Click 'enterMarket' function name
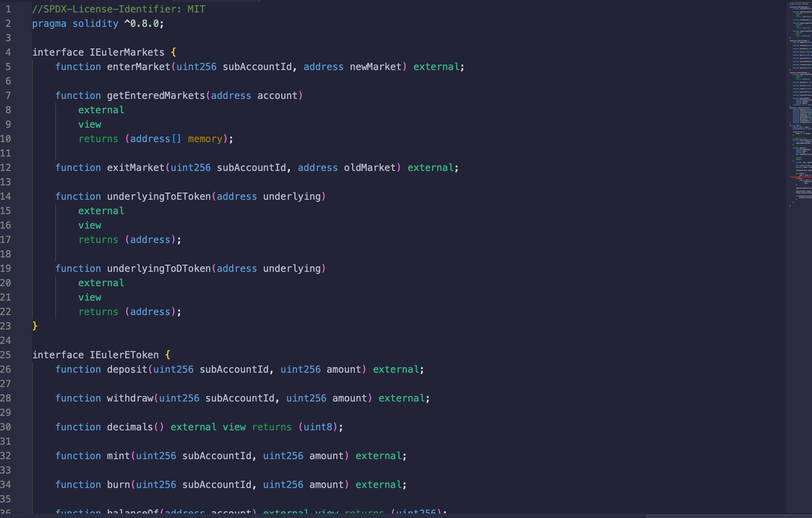 pos(139,66)
